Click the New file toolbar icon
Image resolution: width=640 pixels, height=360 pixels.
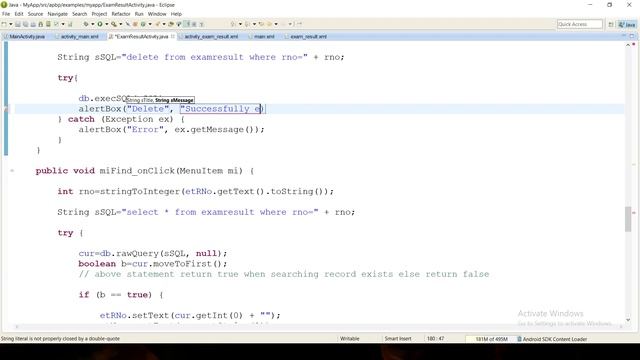pyautogui.click(x=4, y=24)
